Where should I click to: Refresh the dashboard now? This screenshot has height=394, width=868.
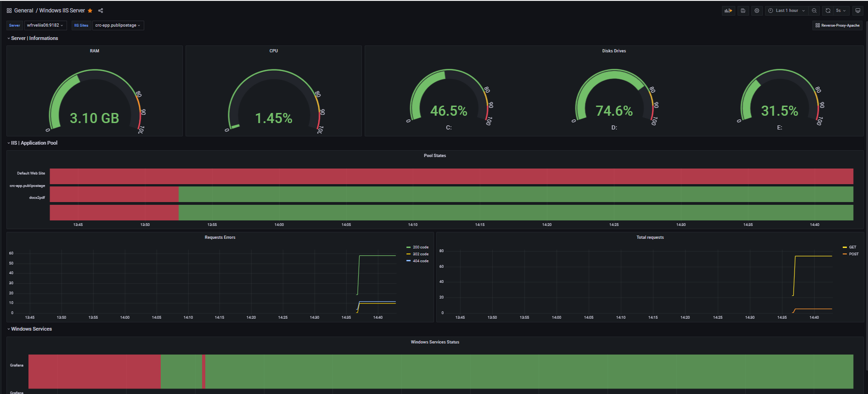tap(828, 11)
